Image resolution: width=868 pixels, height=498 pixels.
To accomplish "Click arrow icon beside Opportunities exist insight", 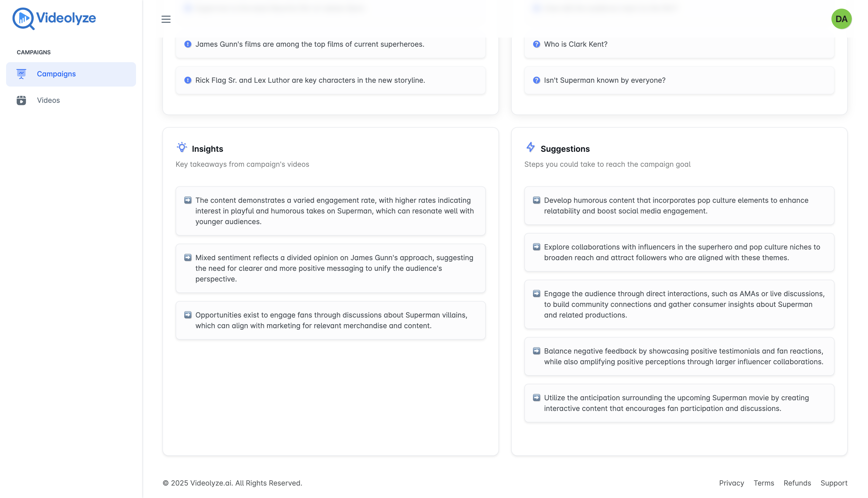I will point(188,315).
